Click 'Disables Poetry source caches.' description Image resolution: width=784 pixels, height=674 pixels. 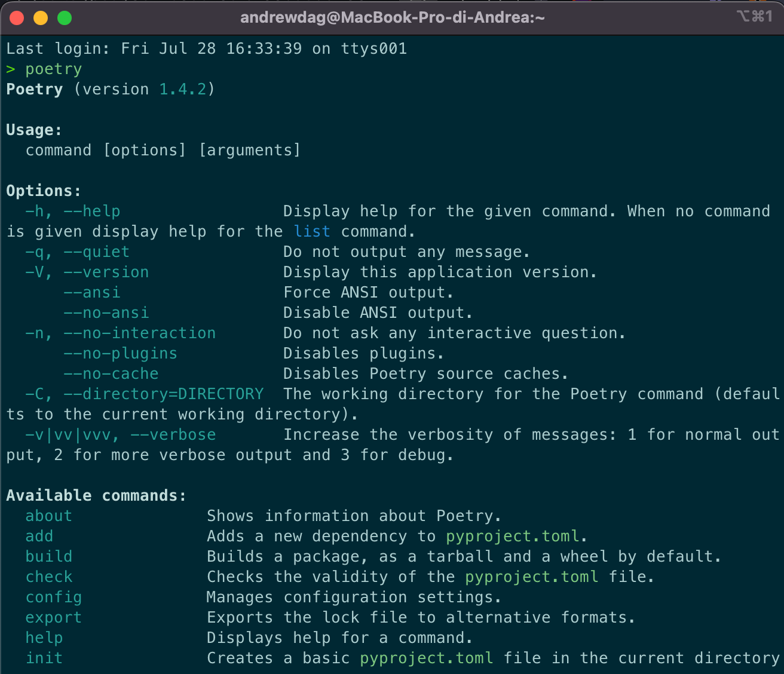(426, 373)
